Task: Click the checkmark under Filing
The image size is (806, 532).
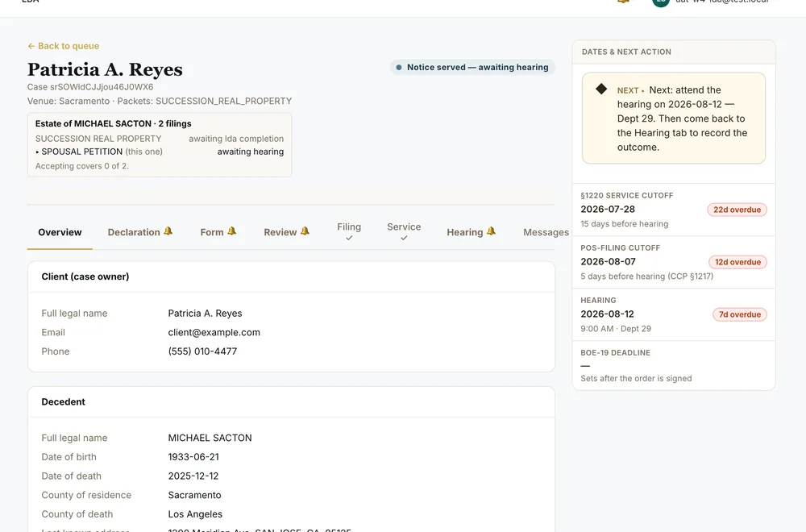Action: 349,238
